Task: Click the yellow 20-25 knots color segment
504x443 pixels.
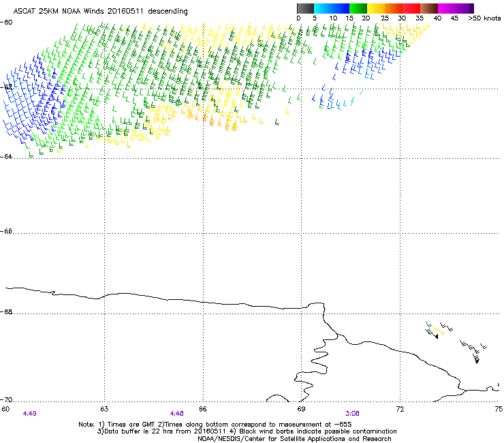Action: [376, 8]
